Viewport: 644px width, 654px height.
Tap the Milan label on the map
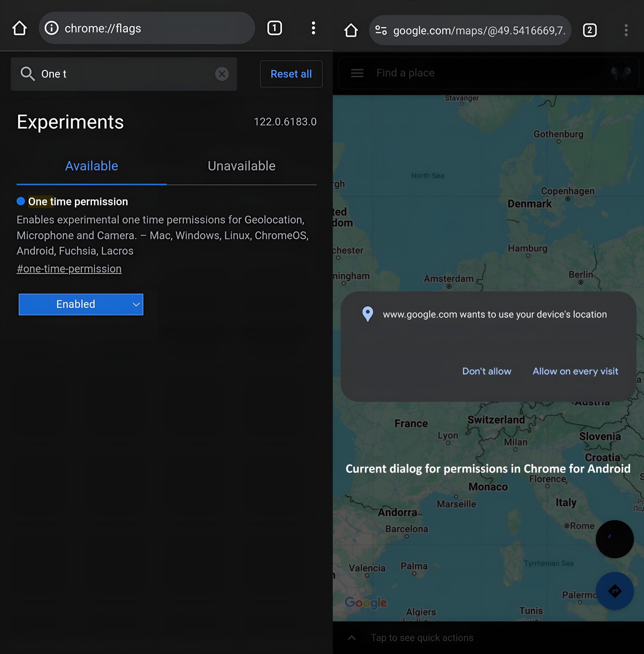pyautogui.click(x=516, y=442)
